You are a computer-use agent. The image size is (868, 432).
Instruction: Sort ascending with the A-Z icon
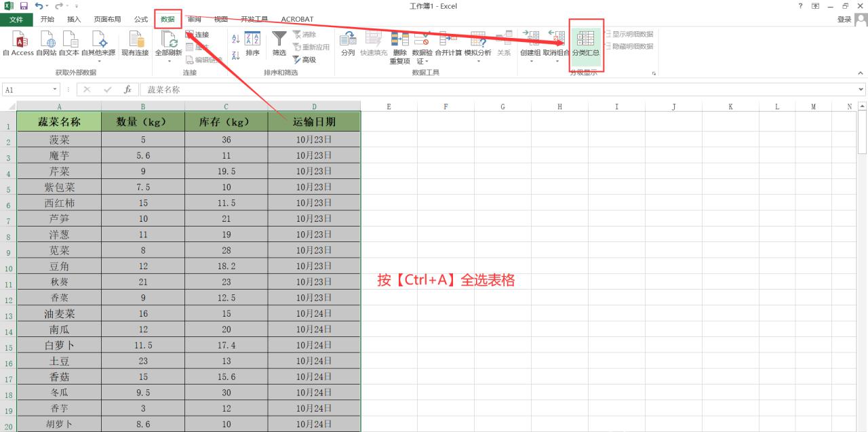tap(235, 39)
